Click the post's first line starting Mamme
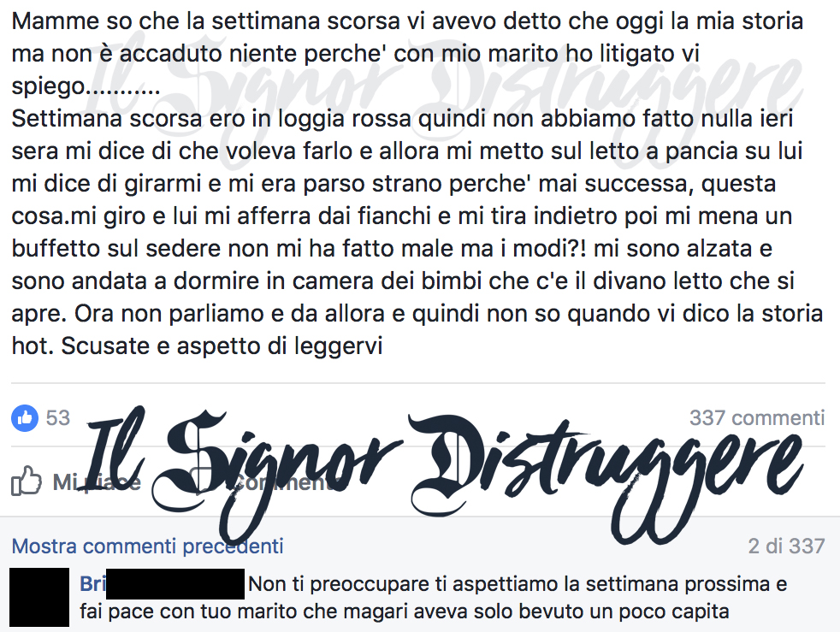840x632 pixels. coord(407,21)
